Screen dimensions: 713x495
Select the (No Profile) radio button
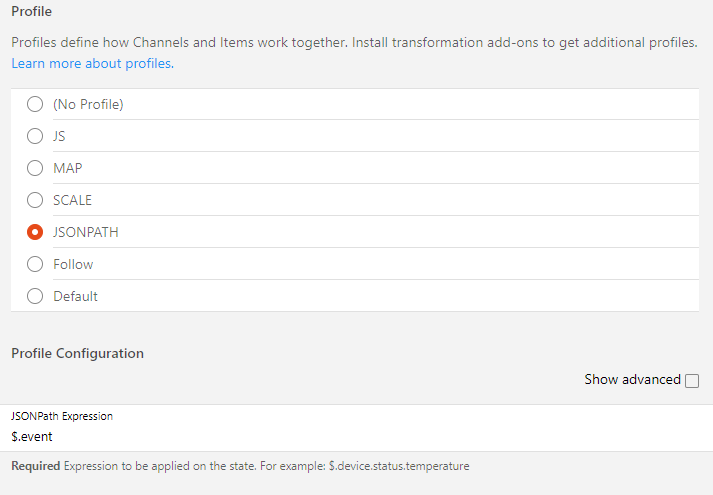[x=35, y=104]
